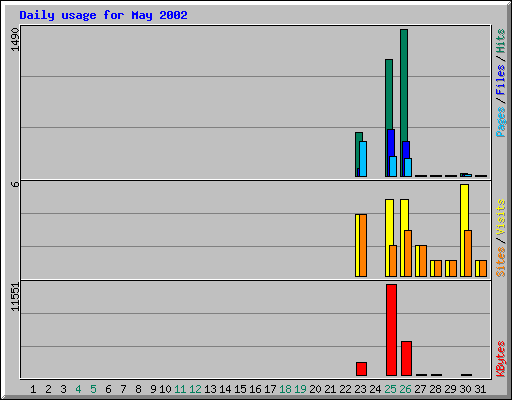
Task: Click the 1490 axis maximum value
Action: [x=15, y=40]
